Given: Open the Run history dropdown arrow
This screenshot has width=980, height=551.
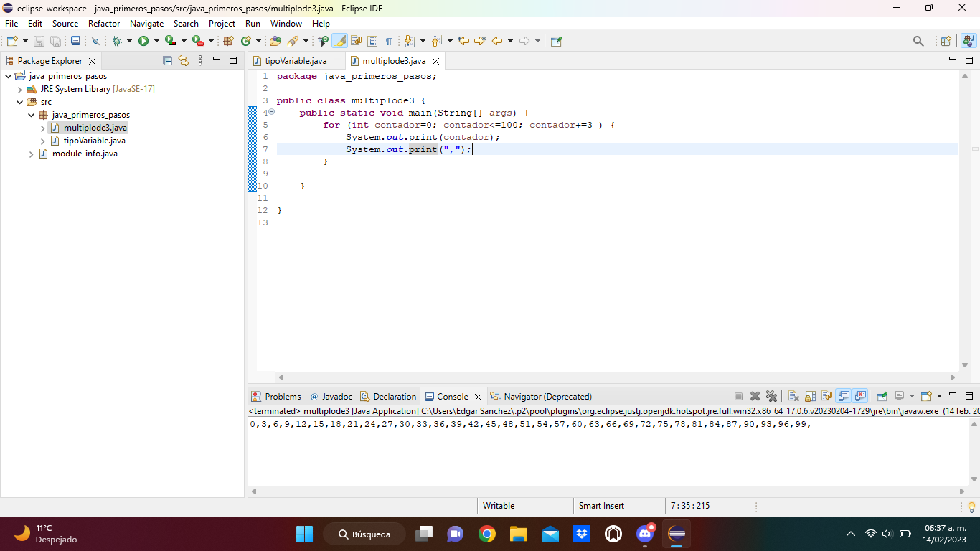Looking at the screenshot, I should [x=156, y=41].
